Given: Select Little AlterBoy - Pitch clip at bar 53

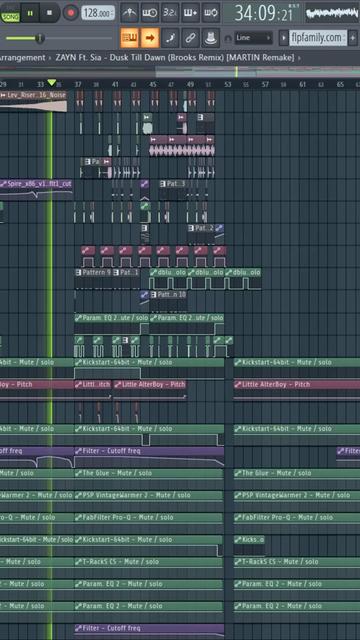Looking at the screenshot, I should click(x=297, y=390).
